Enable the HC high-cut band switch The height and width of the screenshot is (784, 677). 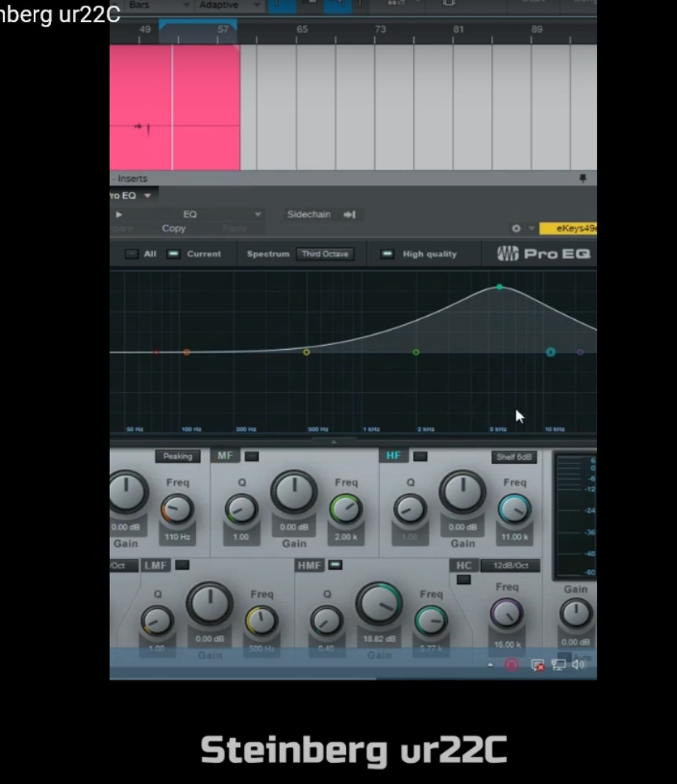[464, 579]
